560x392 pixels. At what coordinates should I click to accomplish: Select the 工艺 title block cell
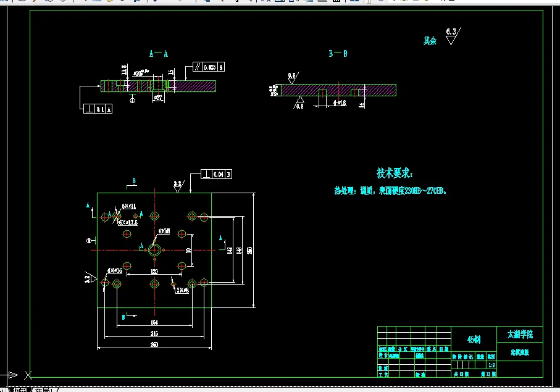point(383,375)
